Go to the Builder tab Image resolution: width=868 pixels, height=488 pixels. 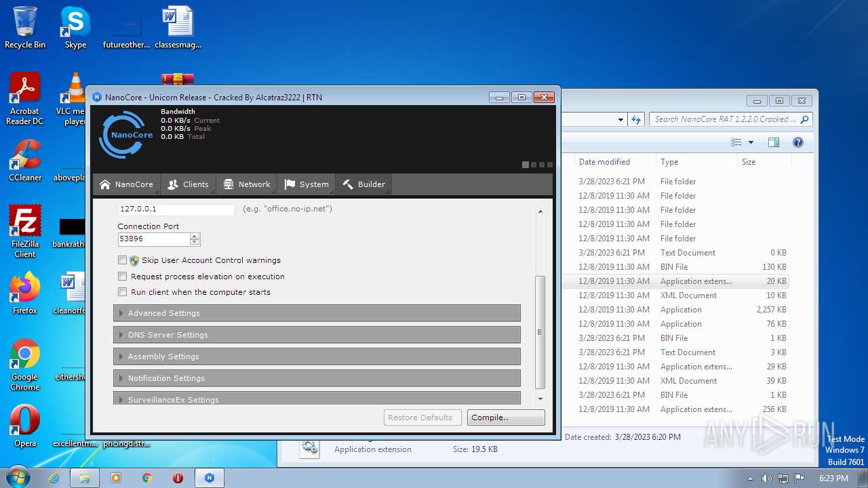(363, 184)
